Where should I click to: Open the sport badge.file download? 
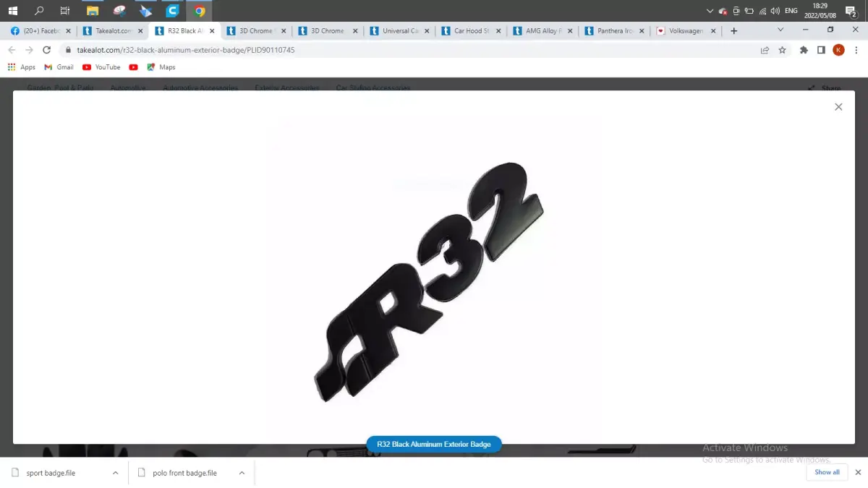pyautogui.click(x=51, y=473)
